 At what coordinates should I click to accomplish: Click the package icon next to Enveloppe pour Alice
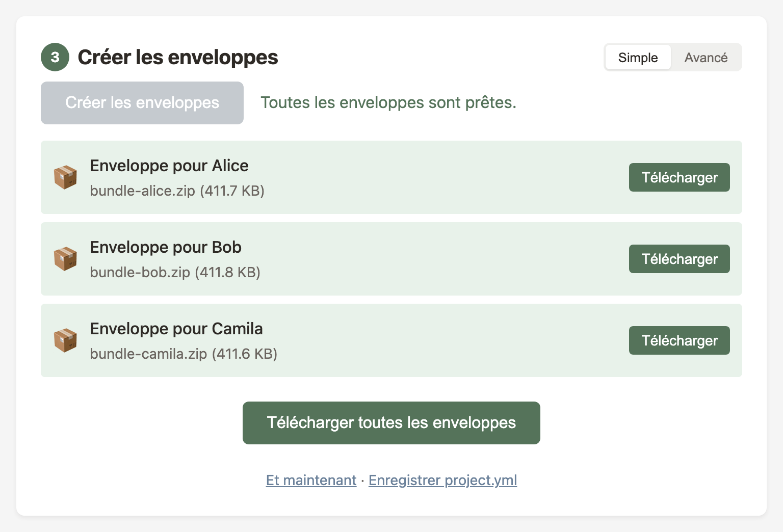point(65,177)
